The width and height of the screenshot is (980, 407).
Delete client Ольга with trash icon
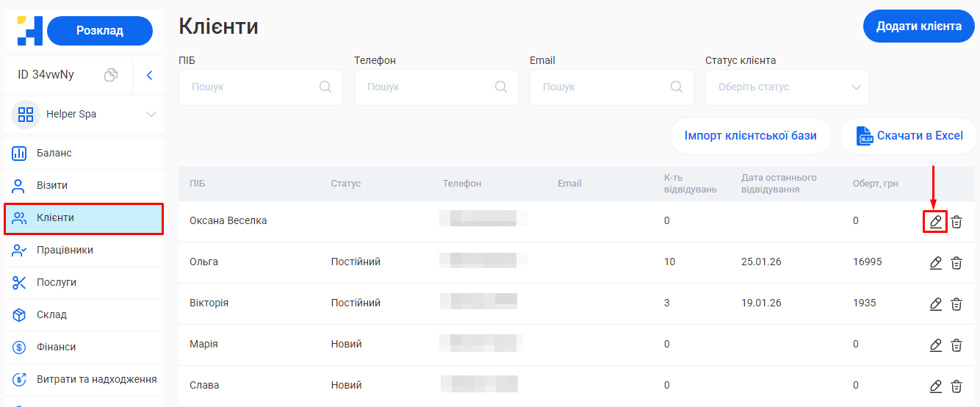pyautogui.click(x=956, y=262)
